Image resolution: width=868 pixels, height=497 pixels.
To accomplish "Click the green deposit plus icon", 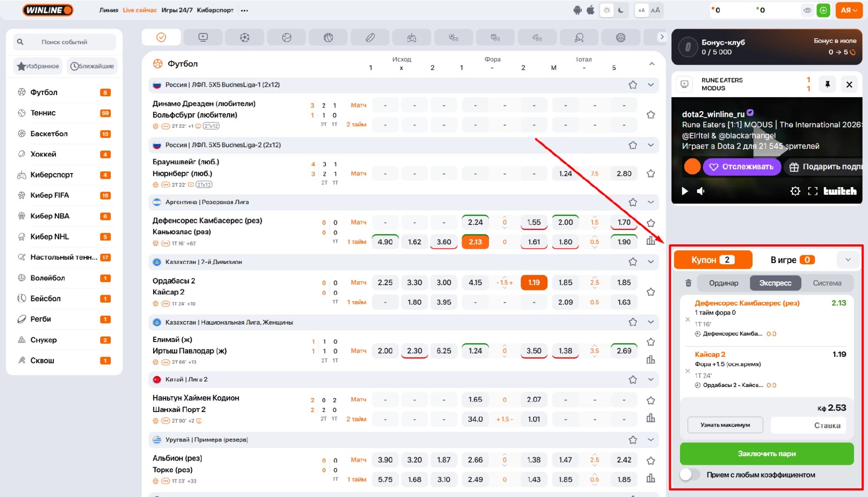I will coord(823,10).
